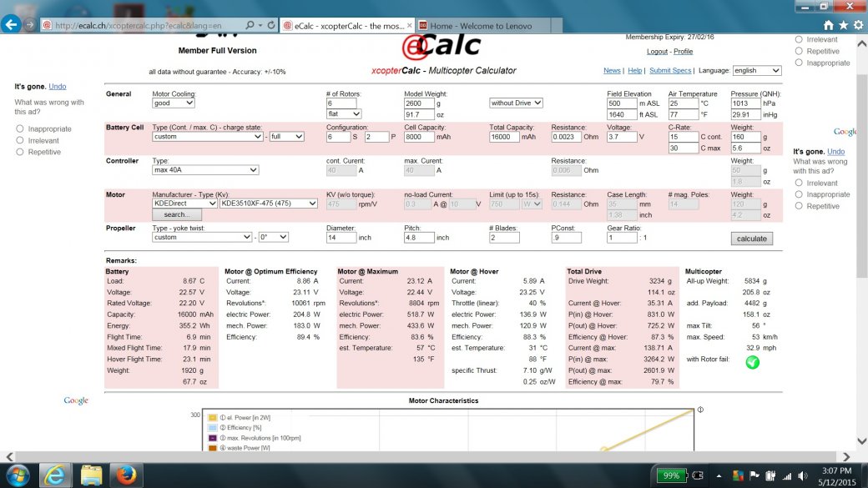Click the calculate button

[x=751, y=239]
